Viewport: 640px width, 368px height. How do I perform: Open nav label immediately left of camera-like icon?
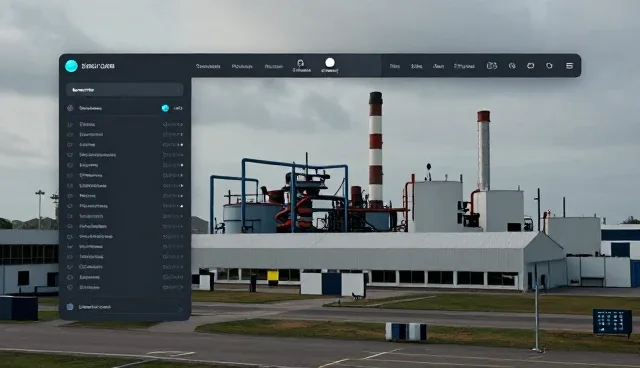tap(464, 66)
